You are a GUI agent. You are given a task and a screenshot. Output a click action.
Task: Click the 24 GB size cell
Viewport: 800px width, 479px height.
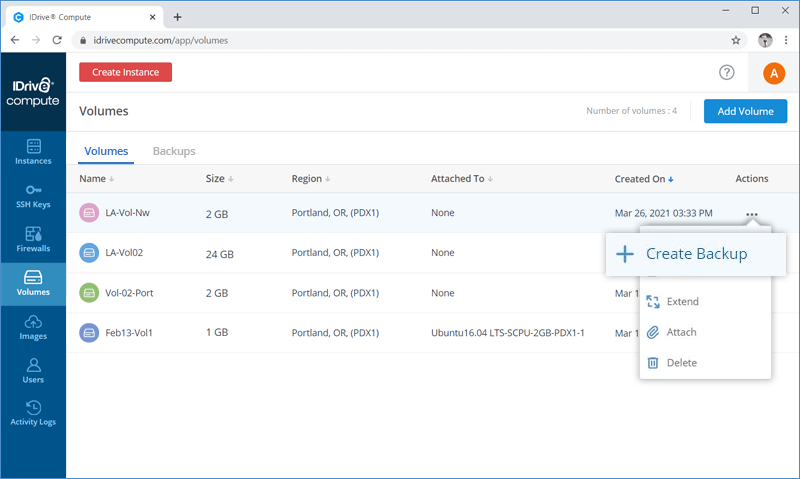coord(219,254)
